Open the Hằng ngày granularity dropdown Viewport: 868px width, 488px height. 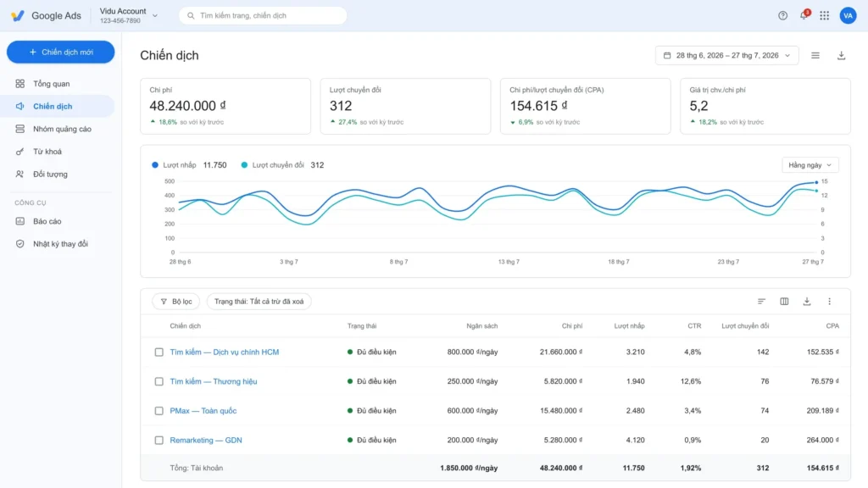coord(810,165)
